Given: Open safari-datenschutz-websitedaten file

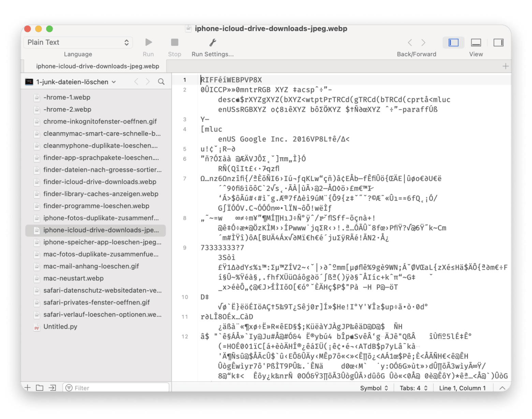Looking at the screenshot, I should (102, 291).
